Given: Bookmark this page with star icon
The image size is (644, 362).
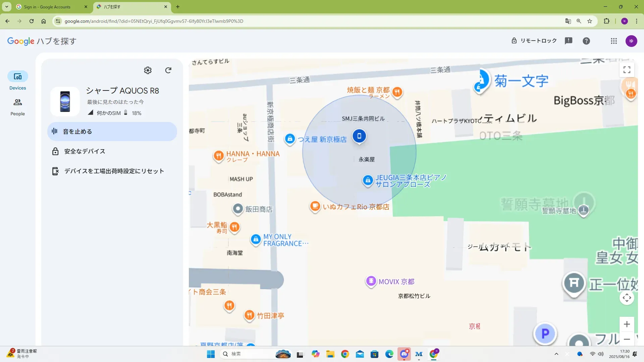Looking at the screenshot, I should (590, 21).
